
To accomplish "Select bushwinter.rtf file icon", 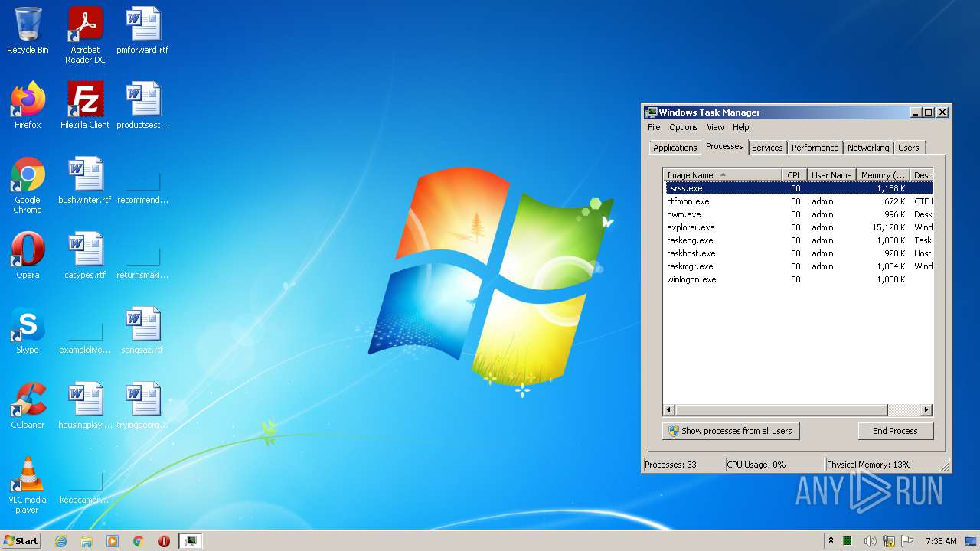I will pyautogui.click(x=85, y=181).
